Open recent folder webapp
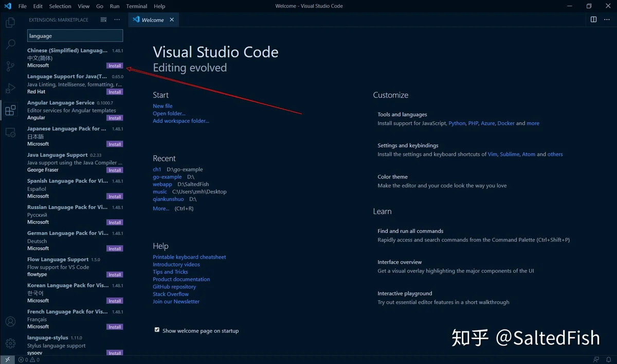 click(162, 184)
